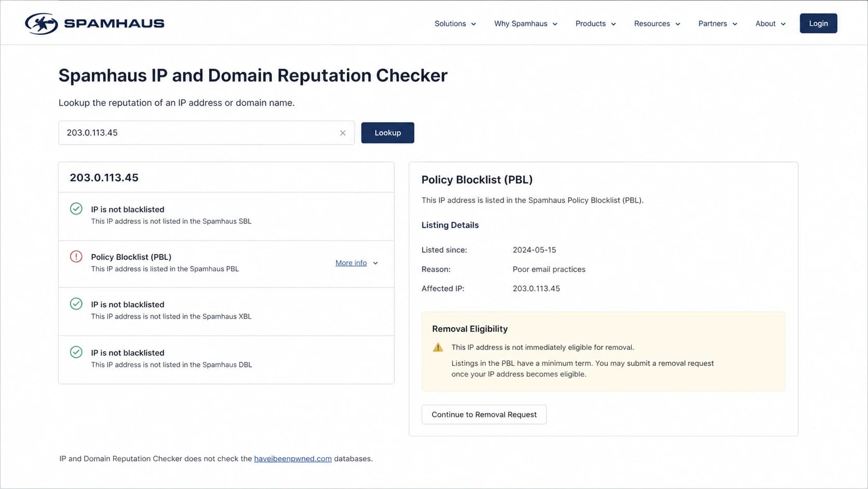The image size is (868, 489).
Task: Open the More info link
Action: (x=351, y=263)
